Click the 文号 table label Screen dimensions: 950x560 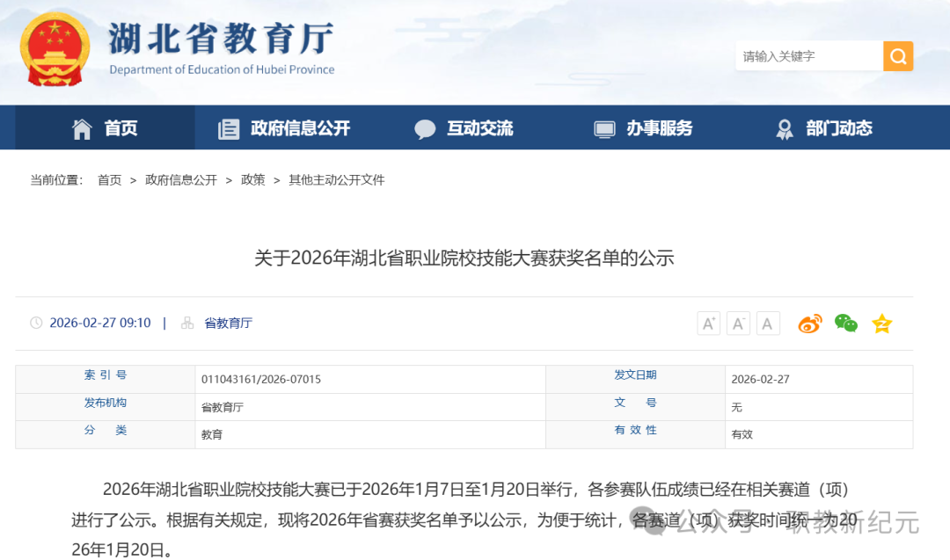(636, 403)
